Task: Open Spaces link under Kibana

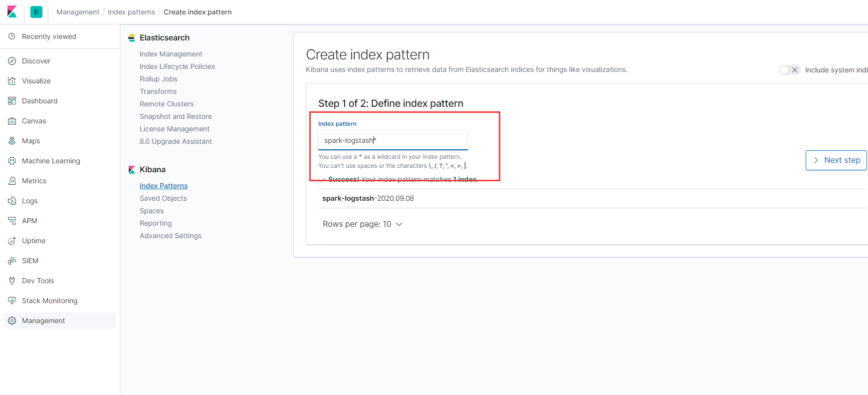Action: pyautogui.click(x=152, y=211)
